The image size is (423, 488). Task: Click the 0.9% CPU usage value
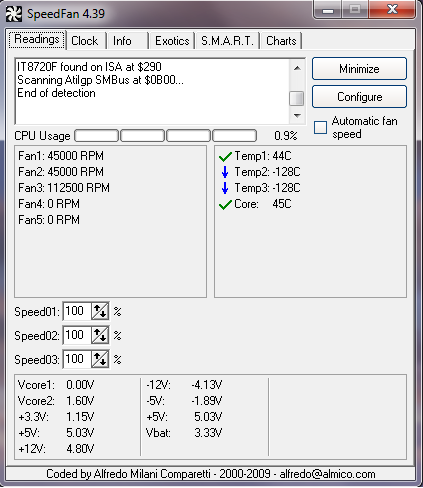click(286, 136)
